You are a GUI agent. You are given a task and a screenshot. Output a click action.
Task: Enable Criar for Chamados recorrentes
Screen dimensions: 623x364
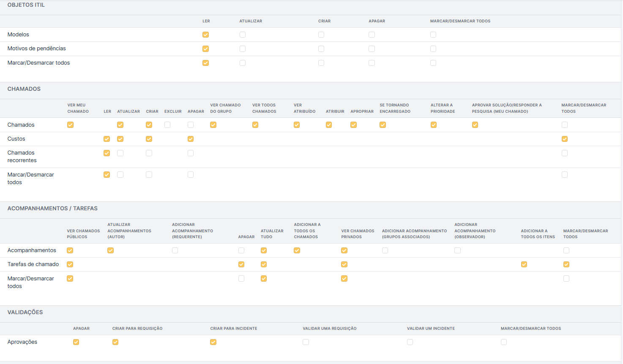click(x=149, y=153)
